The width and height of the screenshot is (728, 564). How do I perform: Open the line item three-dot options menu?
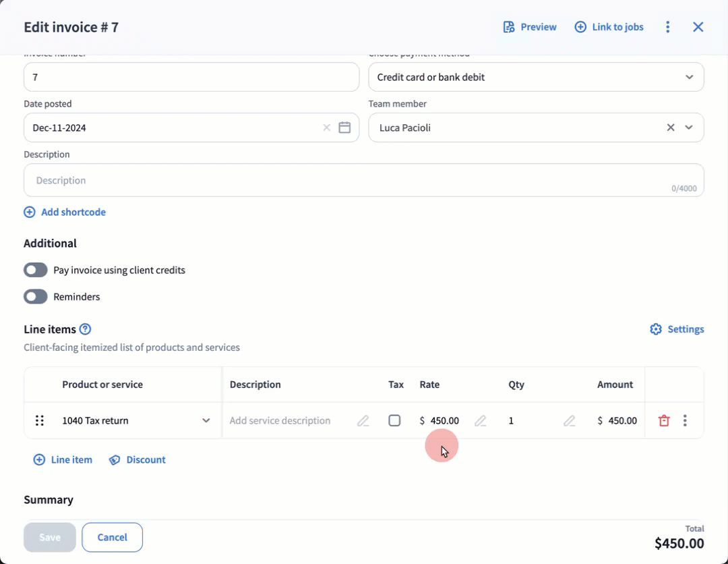[685, 420]
